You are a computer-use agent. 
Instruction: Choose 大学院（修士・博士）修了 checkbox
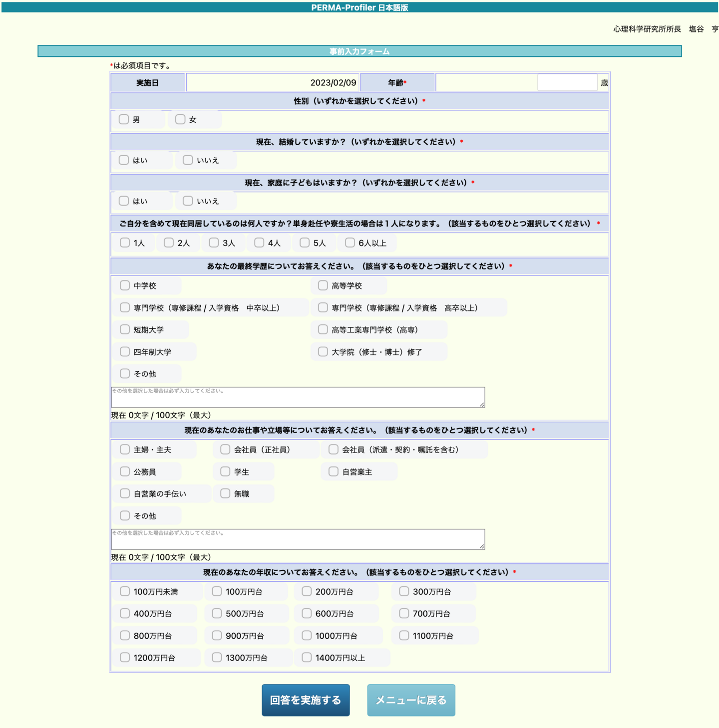323,352
